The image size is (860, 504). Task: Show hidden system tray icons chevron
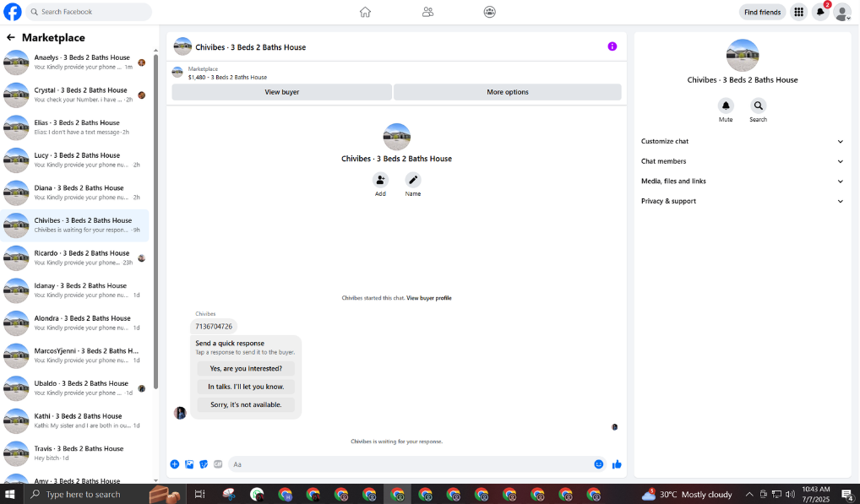pyautogui.click(x=749, y=494)
